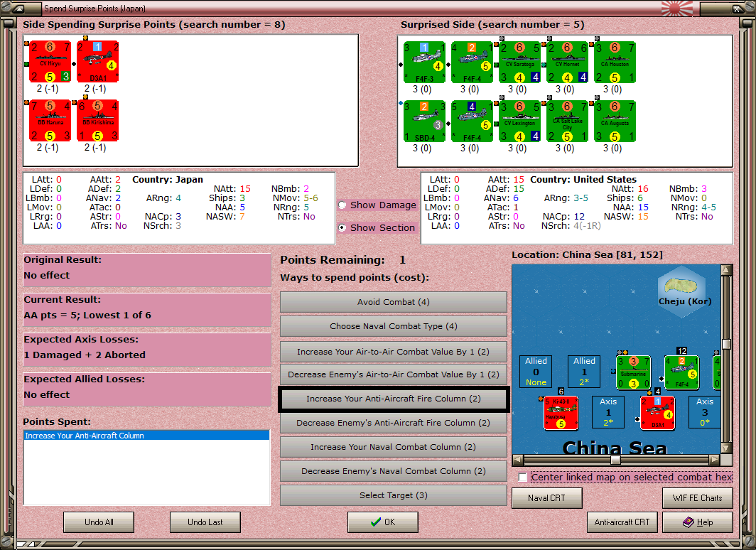Viewport: 756px width, 550px height.
Task: Select the SBD-4 dive bomber counter
Action: click(x=424, y=122)
